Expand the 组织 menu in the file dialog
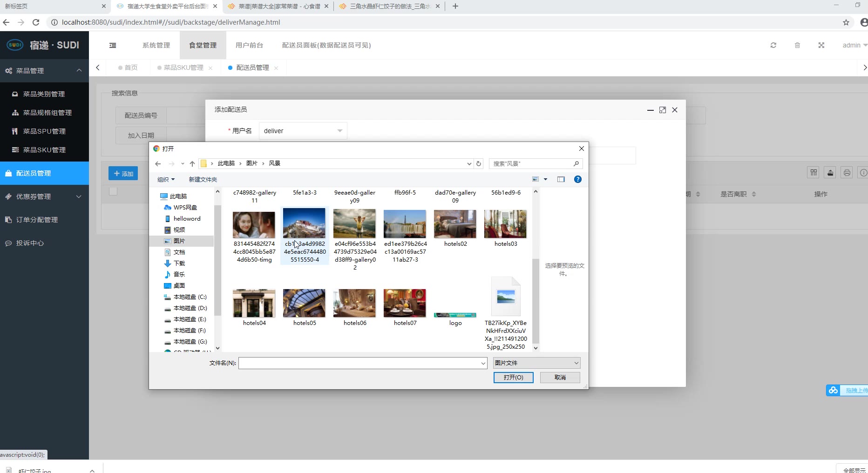Screen dimensions: 868x473 [x=166, y=179]
